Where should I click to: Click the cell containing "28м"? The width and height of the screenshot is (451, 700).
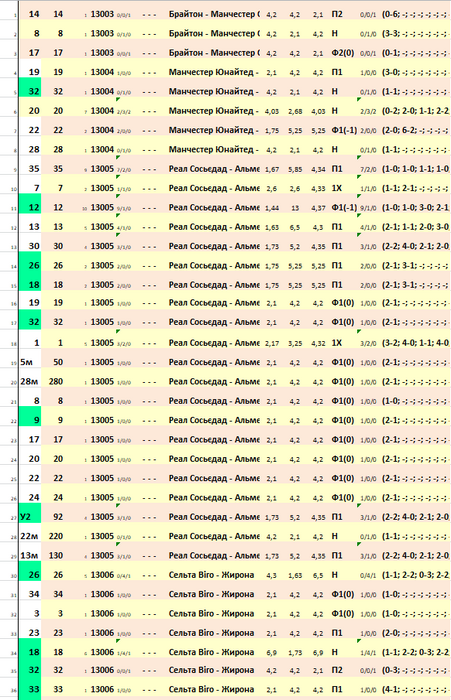pos(30,381)
